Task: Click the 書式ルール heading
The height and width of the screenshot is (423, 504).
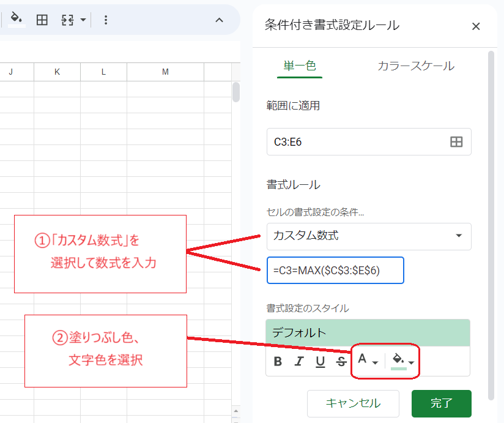Action: [x=293, y=185]
